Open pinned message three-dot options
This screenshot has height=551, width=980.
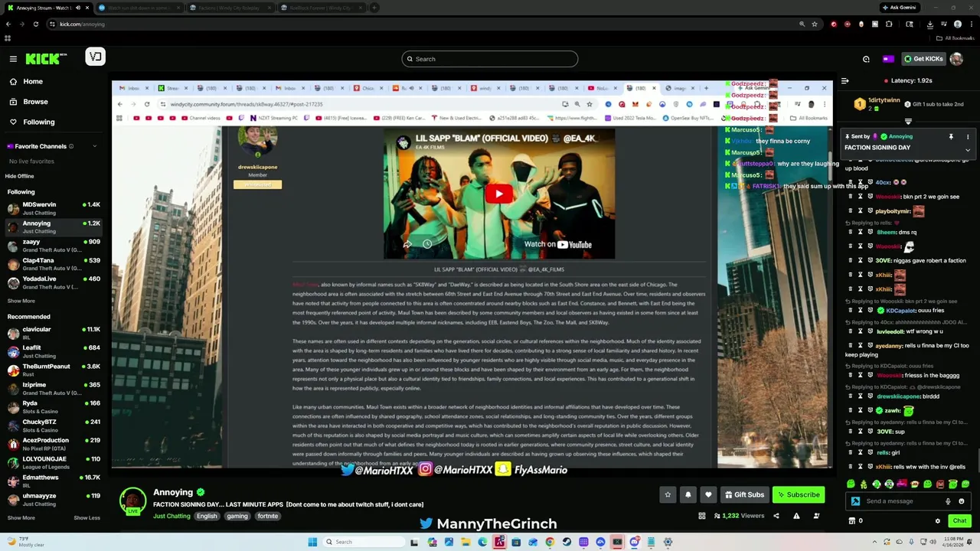968,136
